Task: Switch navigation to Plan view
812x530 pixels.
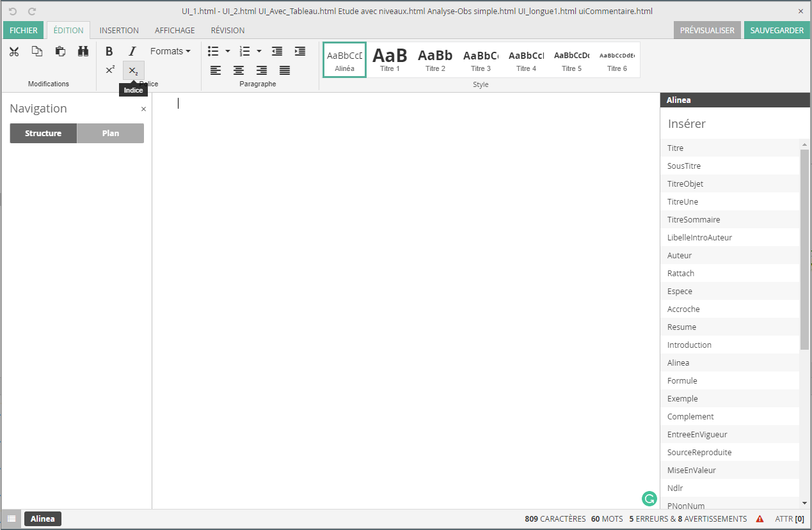Action: [x=111, y=134]
